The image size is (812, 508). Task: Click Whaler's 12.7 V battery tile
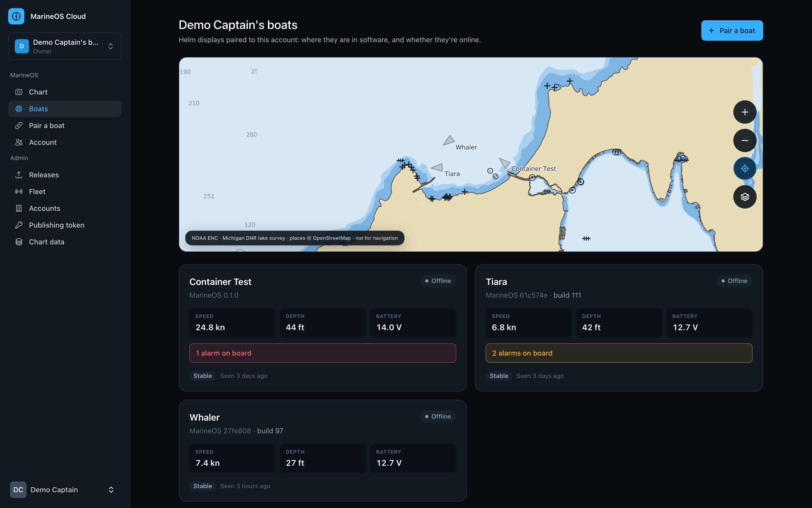coord(413,458)
